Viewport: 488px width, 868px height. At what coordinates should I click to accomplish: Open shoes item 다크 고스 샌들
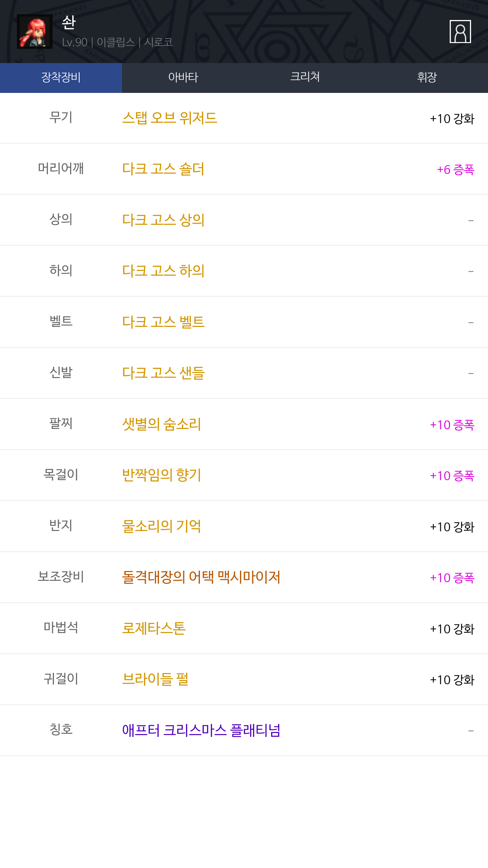pyautogui.click(x=163, y=373)
